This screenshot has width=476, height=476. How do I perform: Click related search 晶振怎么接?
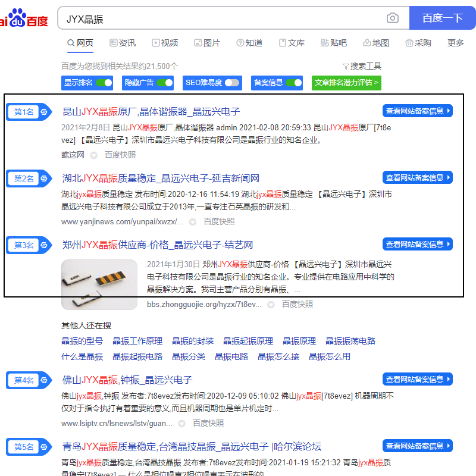tap(278, 356)
